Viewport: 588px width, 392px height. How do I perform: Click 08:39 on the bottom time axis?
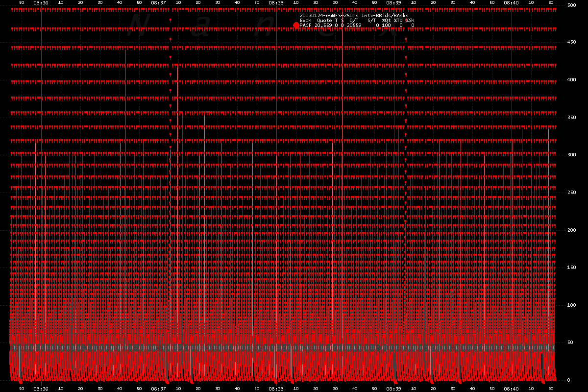pyautogui.click(x=393, y=389)
